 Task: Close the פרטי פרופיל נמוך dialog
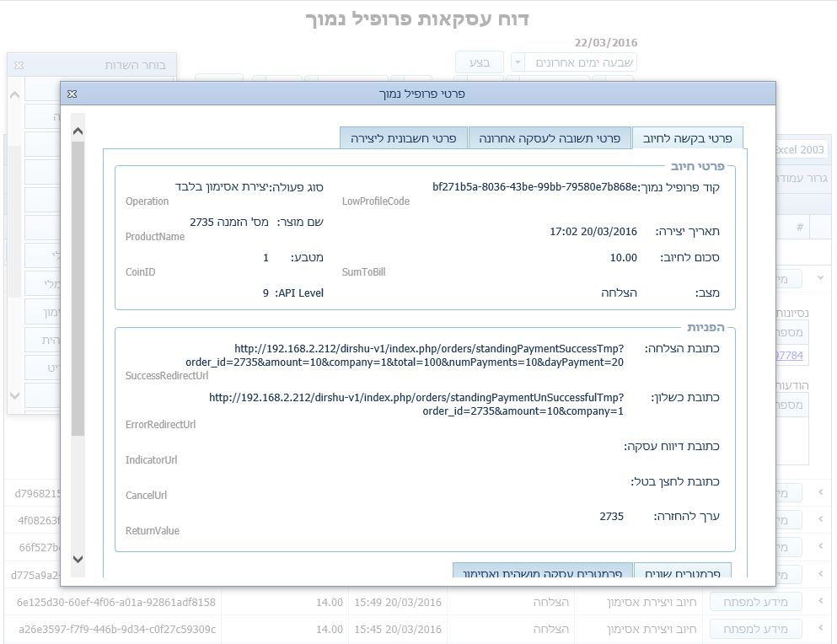click(72, 94)
